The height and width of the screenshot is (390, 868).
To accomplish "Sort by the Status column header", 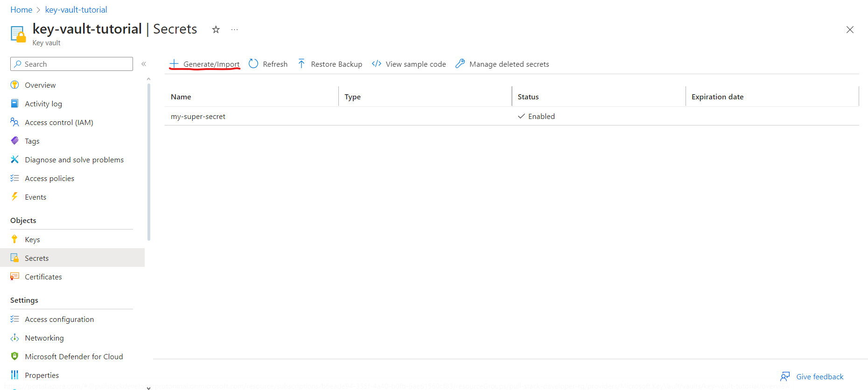I will point(528,97).
